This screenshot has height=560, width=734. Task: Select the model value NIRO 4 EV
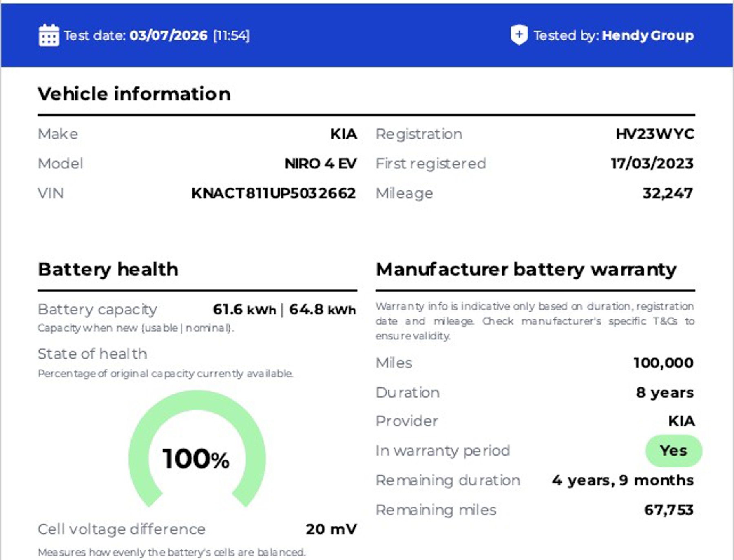click(x=321, y=164)
